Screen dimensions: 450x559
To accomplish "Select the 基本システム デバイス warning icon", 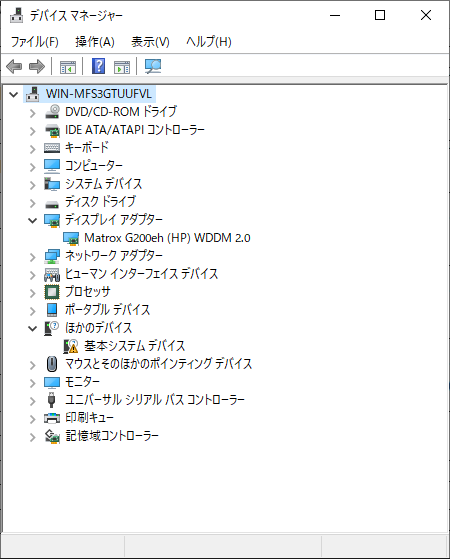I will [x=71, y=346].
